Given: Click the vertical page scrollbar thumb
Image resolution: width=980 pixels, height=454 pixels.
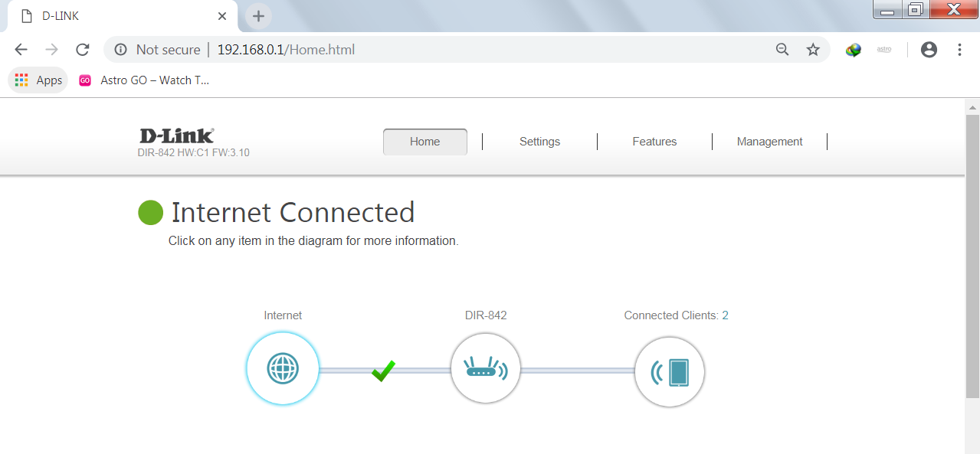Looking at the screenshot, I should tap(972, 256).
